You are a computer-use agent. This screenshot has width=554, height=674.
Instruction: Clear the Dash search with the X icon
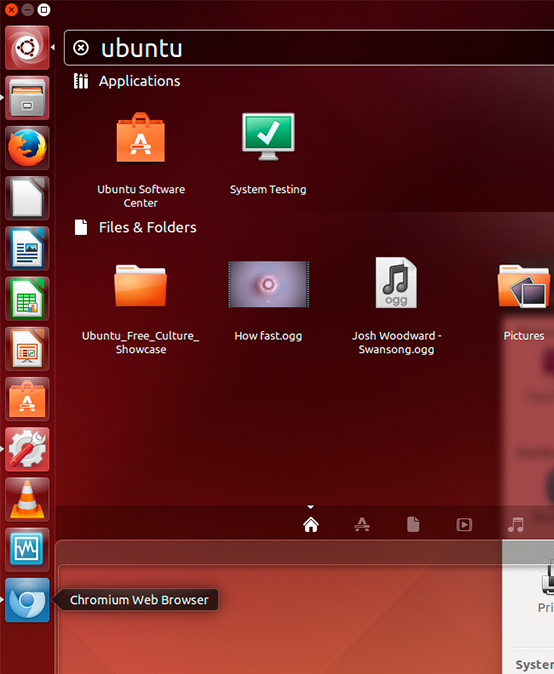click(x=81, y=48)
